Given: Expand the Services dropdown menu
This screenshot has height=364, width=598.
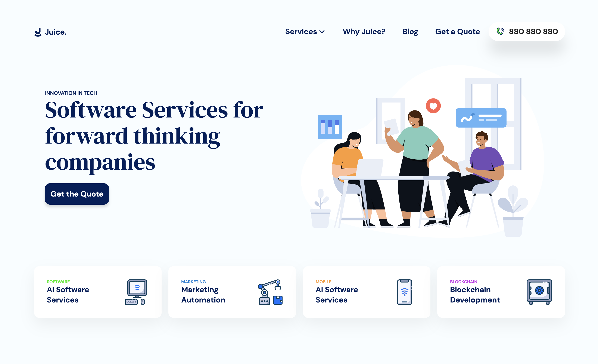Looking at the screenshot, I should tap(305, 32).
